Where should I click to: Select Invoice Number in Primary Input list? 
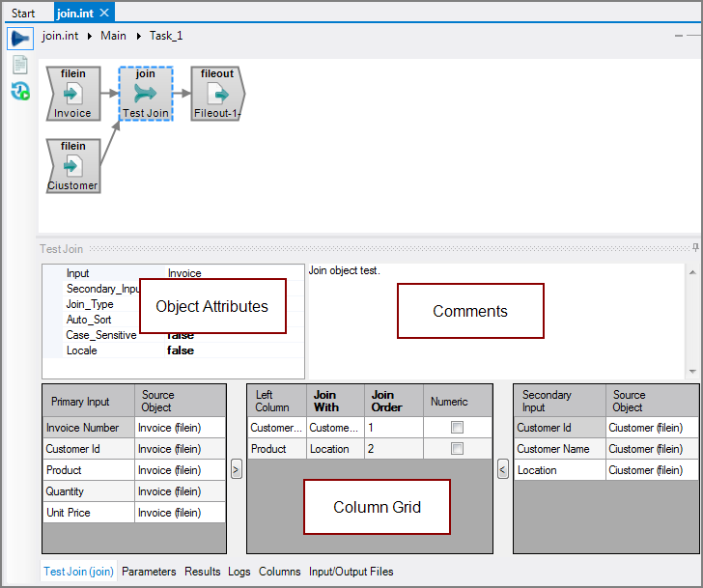coord(83,428)
